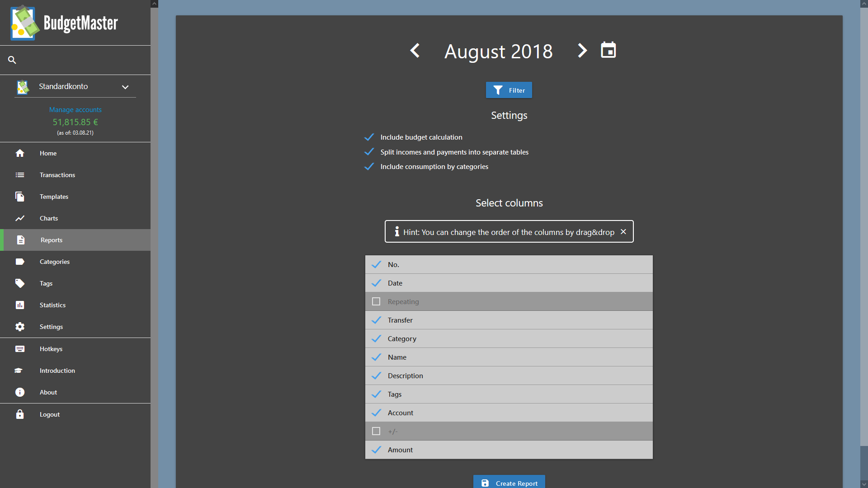Click the Statistics bar-chart icon
868x488 pixels.
(x=20, y=305)
